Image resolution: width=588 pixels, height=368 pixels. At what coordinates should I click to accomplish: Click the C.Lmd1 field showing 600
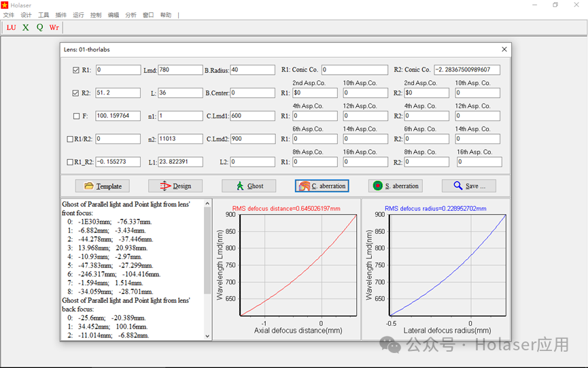click(x=252, y=116)
